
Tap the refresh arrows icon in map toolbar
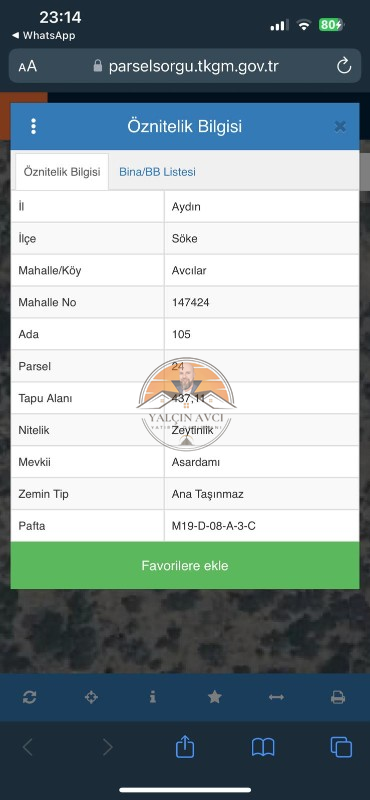tap(30, 697)
